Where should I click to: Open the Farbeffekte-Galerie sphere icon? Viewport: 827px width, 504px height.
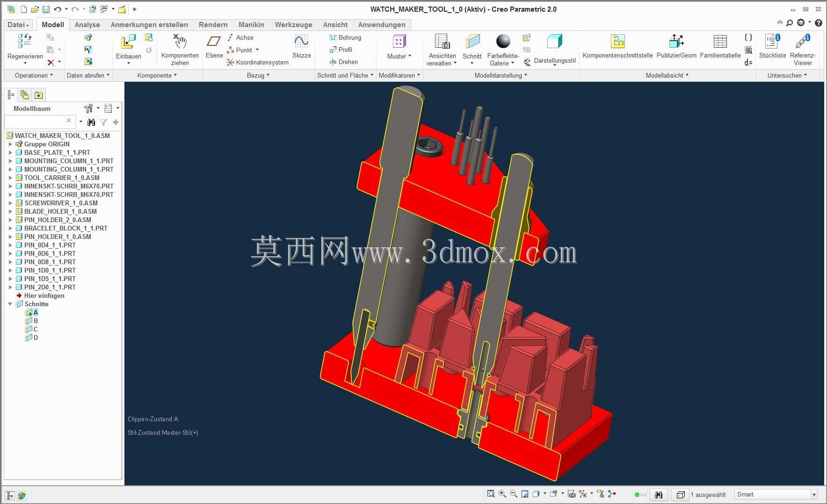503,41
